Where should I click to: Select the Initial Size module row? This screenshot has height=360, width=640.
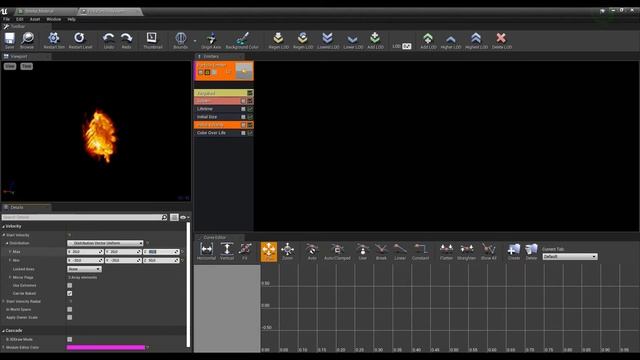coord(224,117)
